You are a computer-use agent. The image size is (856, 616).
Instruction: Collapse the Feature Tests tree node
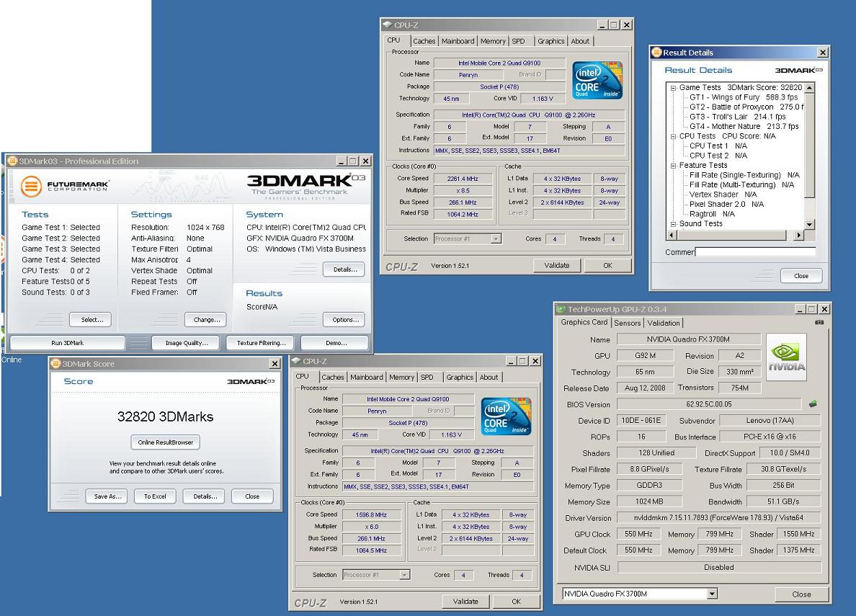pyautogui.click(x=673, y=166)
